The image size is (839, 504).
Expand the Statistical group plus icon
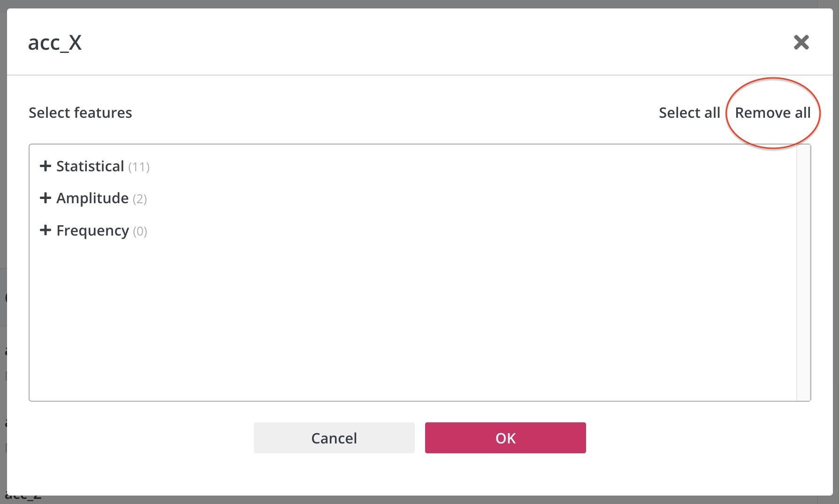coord(45,166)
